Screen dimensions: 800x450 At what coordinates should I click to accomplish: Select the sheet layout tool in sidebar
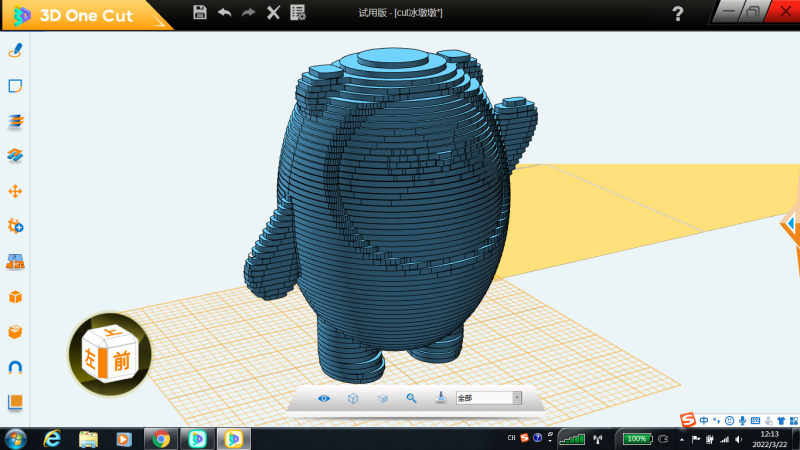coord(15,262)
